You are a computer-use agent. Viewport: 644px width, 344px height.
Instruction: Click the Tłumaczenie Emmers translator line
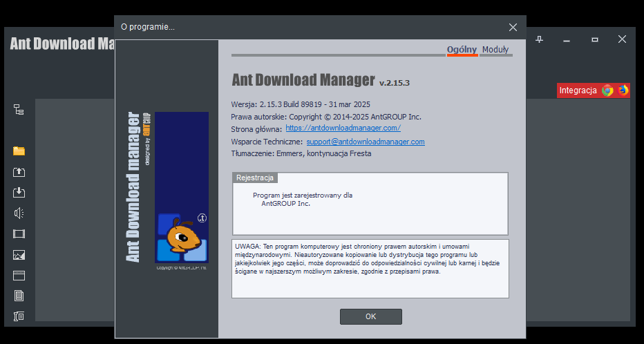point(301,153)
